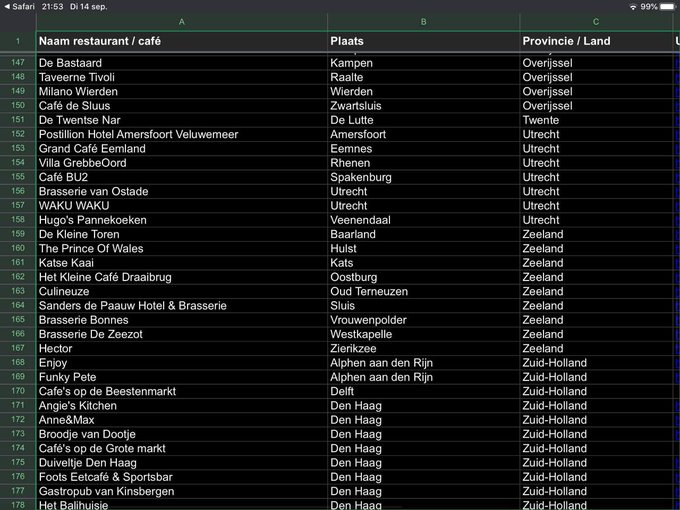This screenshot has width=680, height=510.
Task: Click the 'Plaats' header cell
Action: (423, 41)
